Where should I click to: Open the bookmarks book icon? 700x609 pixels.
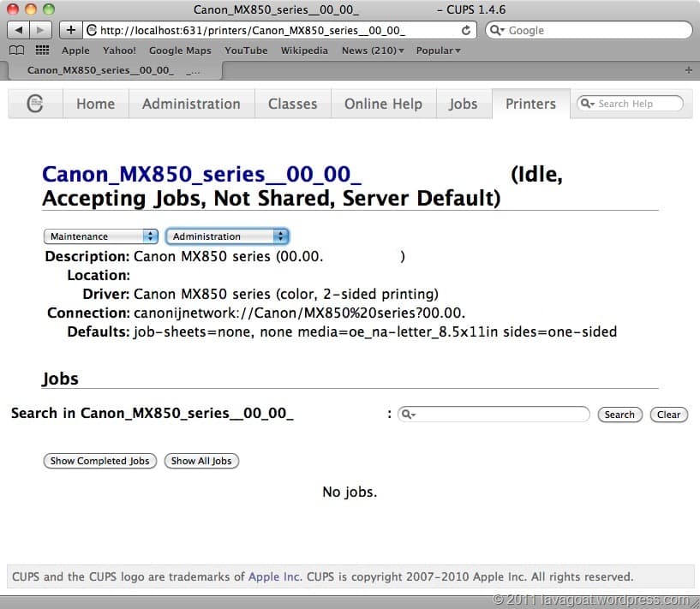(x=17, y=51)
